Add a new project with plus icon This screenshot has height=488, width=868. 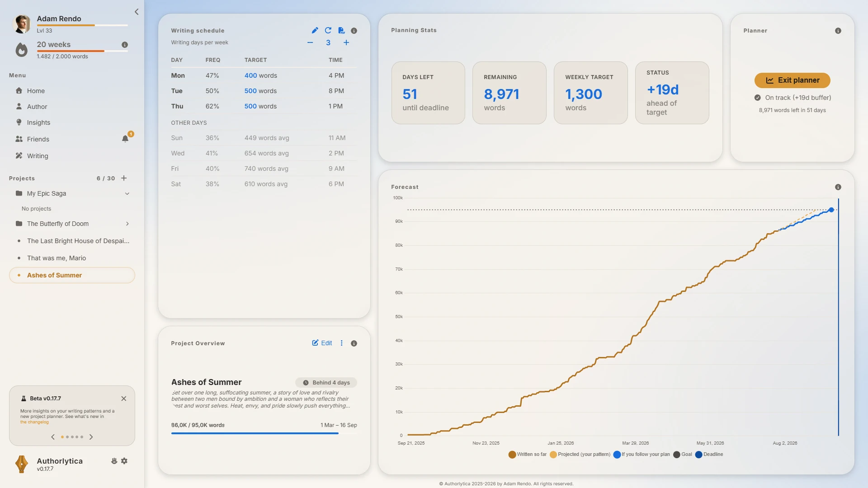coord(124,178)
